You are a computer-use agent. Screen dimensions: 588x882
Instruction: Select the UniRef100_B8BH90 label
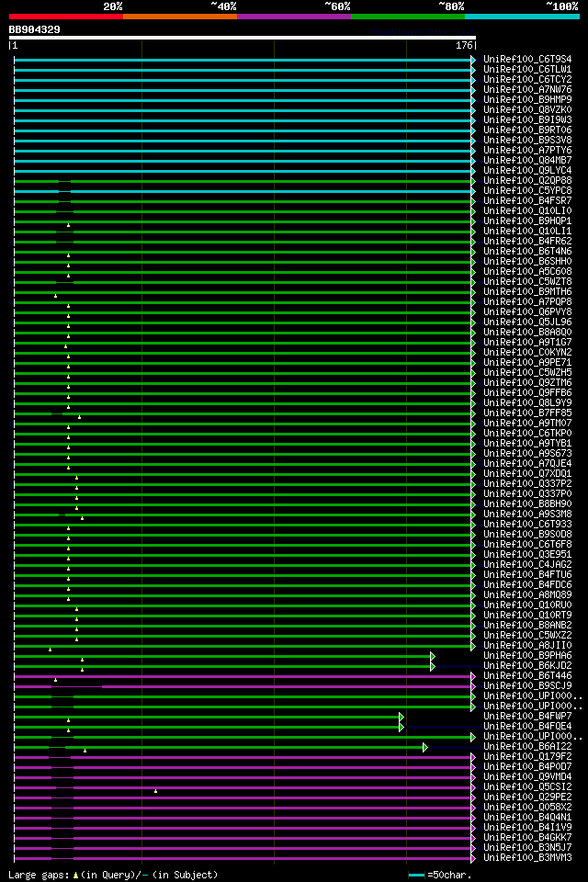[x=527, y=504]
